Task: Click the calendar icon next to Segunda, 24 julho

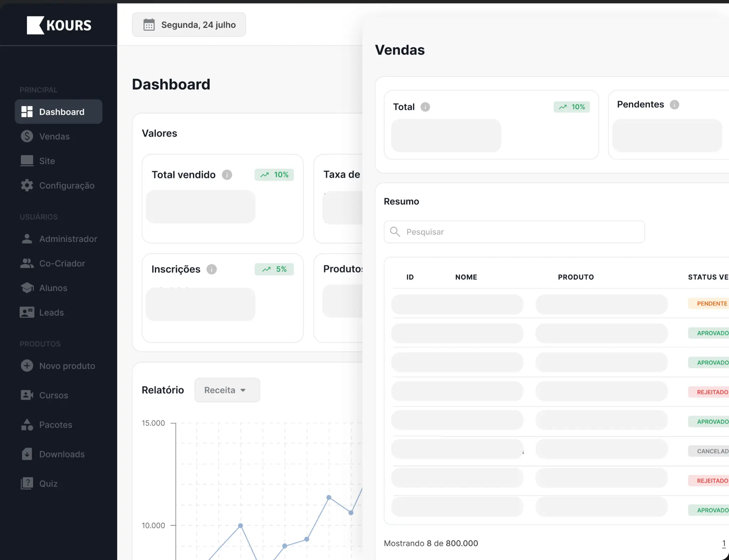Action: coord(149,24)
